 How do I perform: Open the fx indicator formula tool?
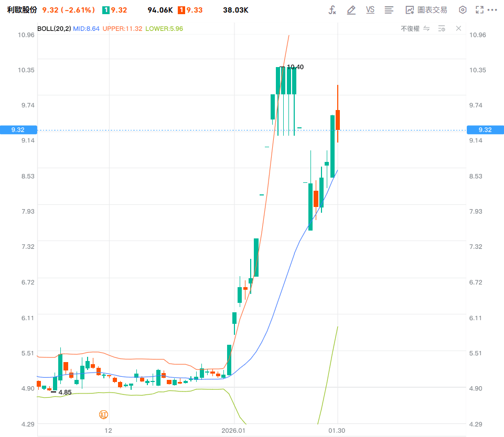pos(332,10)
